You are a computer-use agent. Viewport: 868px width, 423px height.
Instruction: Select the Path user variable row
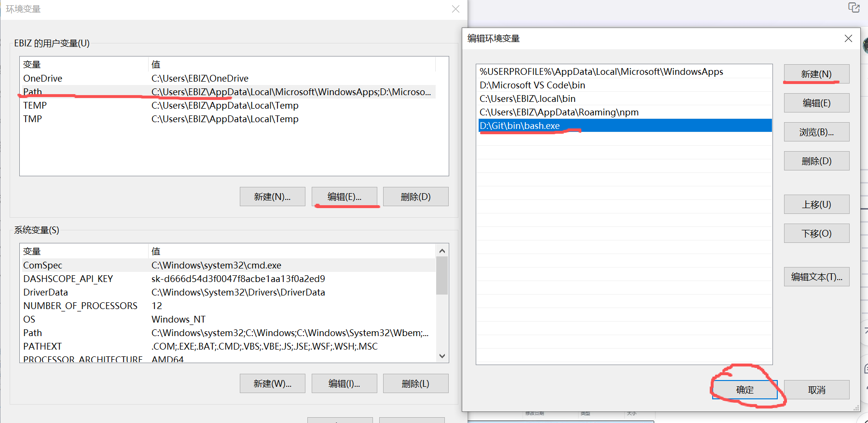pos(228,92)
